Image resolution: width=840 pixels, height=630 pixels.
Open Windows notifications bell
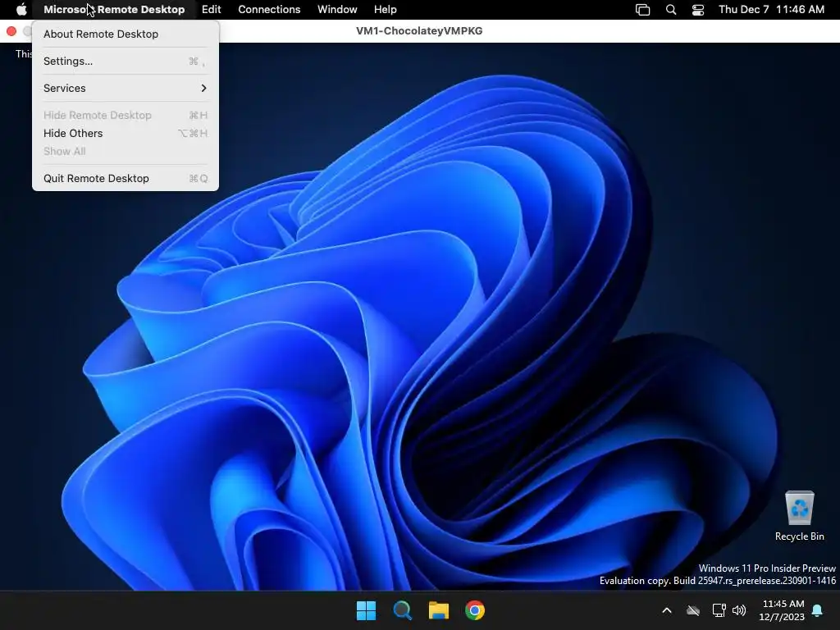point(817,610)
